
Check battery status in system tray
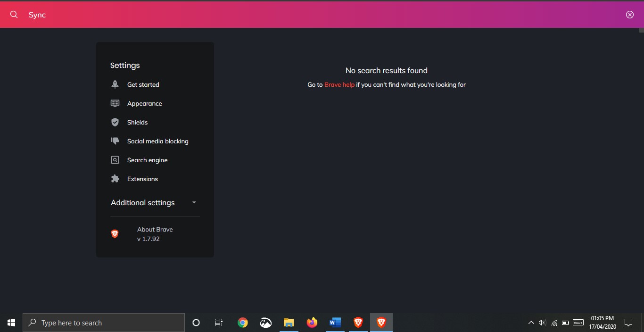click(566, 323)
